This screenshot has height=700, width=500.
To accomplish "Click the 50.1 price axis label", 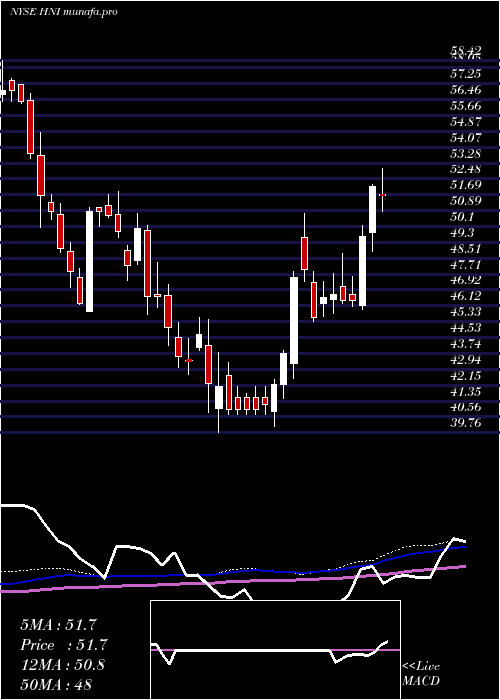I will pyautogui.click(x=462, y=217).
